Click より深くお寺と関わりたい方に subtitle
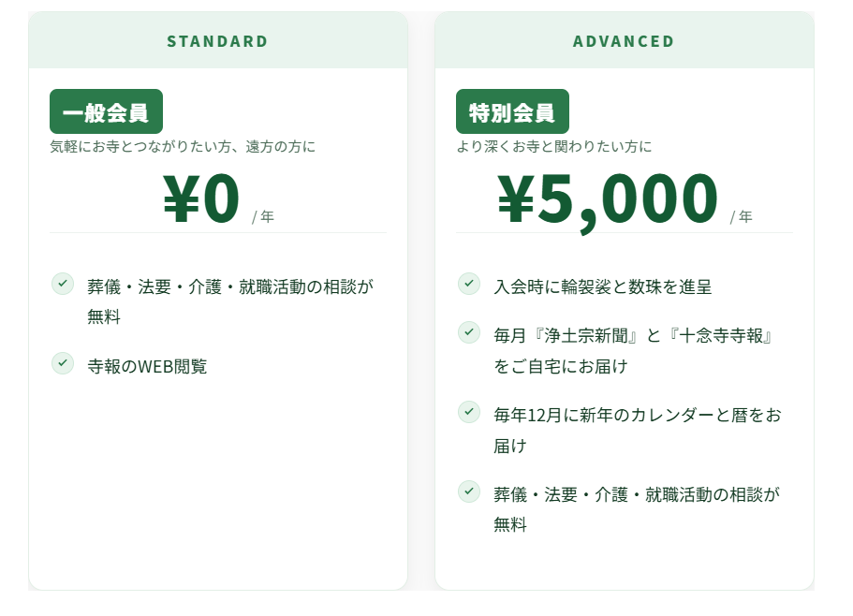This screenshot has width=853, height=616. (x=554, y=147)
